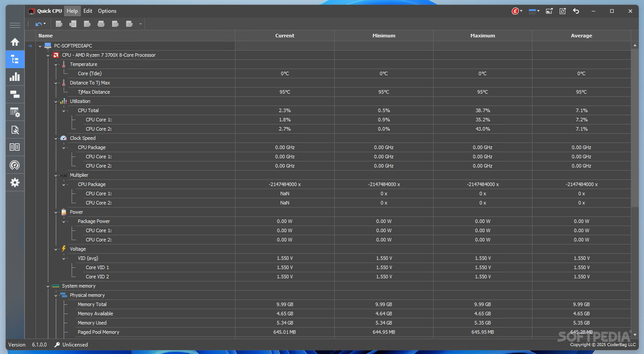Export the report to HTM
Image resolution: width=644 pixels, height=354 pixels.
click(87, 24)
